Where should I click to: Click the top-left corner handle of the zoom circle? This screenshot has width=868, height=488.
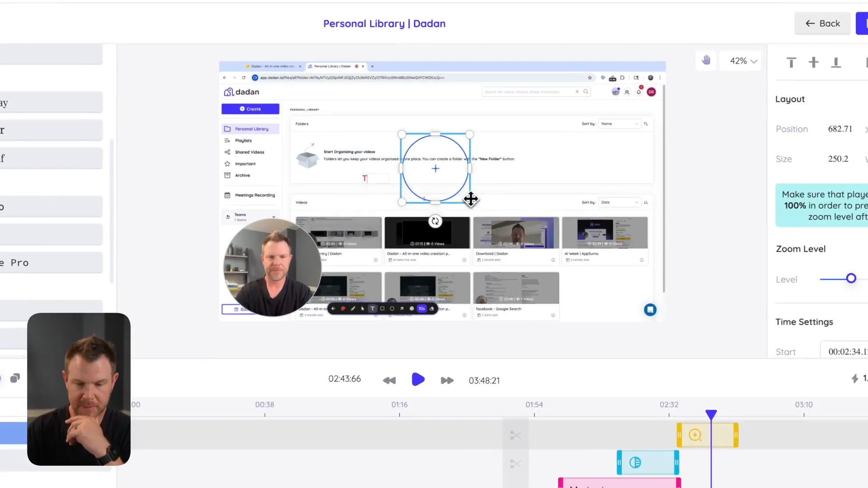click(402, 135)
